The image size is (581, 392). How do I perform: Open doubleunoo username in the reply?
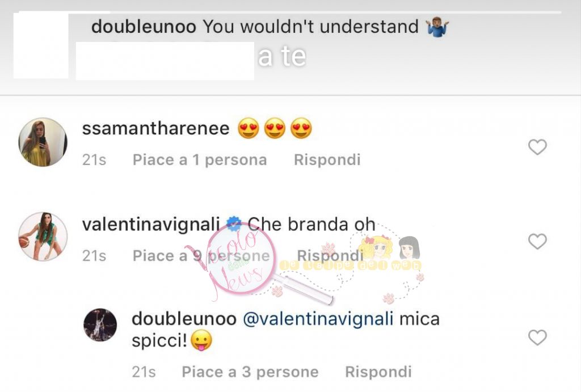184,319
